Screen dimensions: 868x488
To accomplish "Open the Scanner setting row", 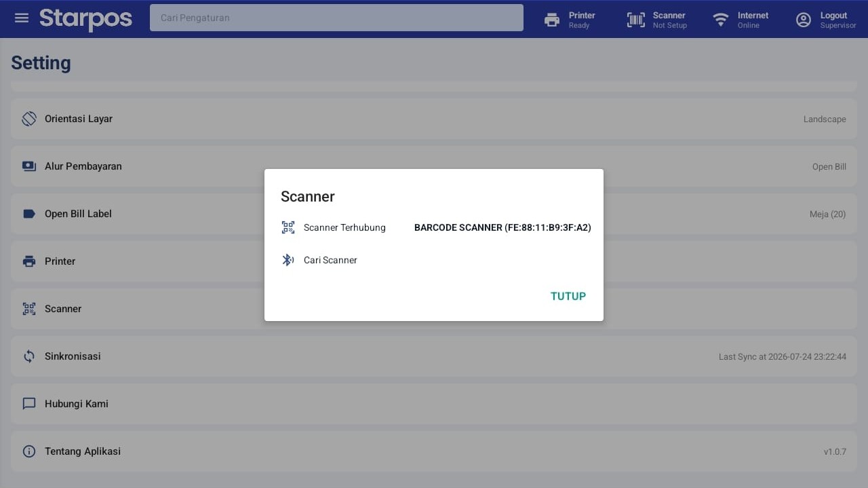I will coord(434,309).
